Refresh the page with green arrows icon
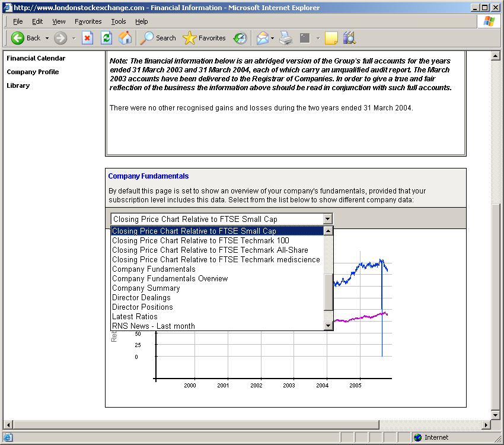 point(106,38)
